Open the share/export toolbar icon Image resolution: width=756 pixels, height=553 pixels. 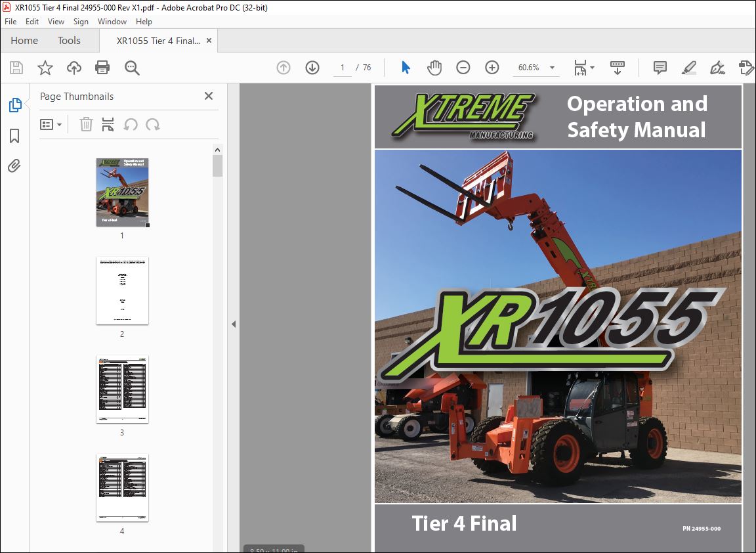coord(746,68)
